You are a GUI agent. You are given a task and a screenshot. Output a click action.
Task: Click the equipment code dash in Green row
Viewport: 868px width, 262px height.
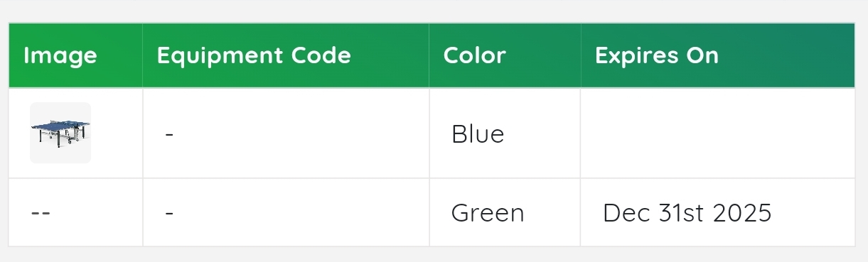pos(169,213)
